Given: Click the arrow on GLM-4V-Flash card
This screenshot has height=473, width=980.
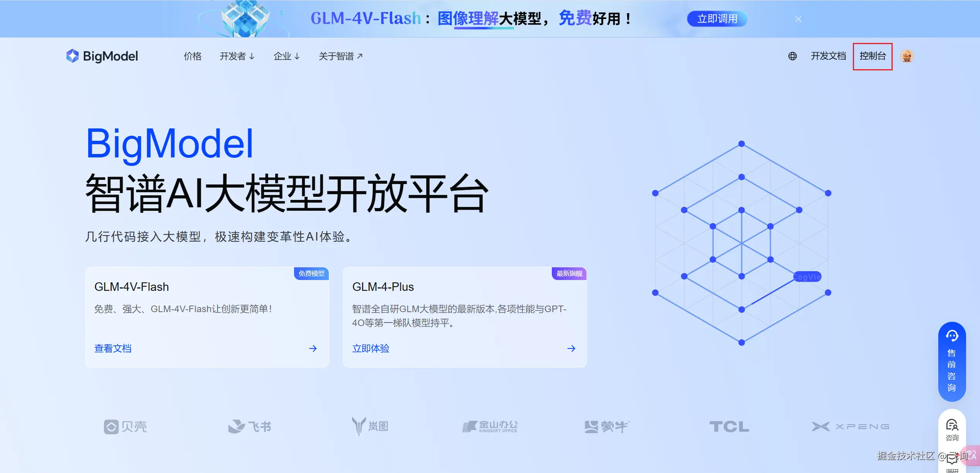Looking at the screenshot, I should pyautogui.click(x=313, y=348).
